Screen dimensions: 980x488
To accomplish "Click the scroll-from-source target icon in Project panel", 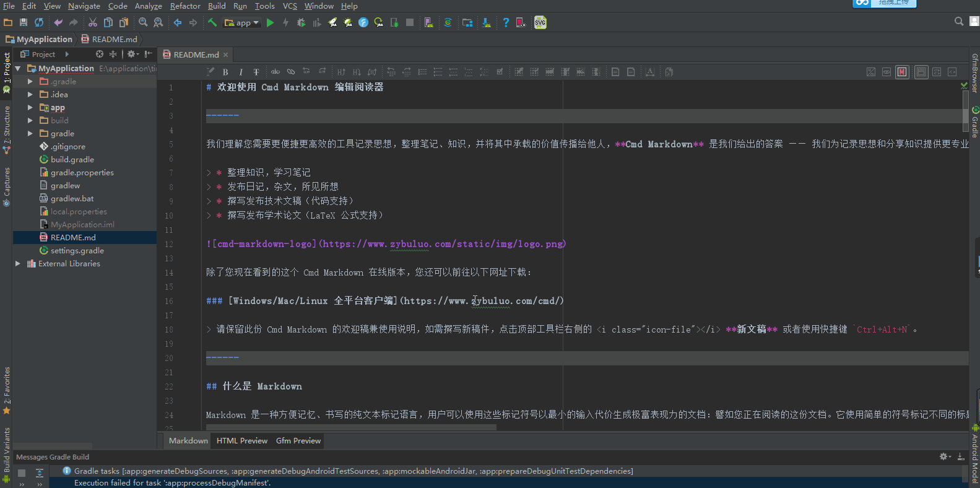I will pyautogui.click(x=100, y=54).
